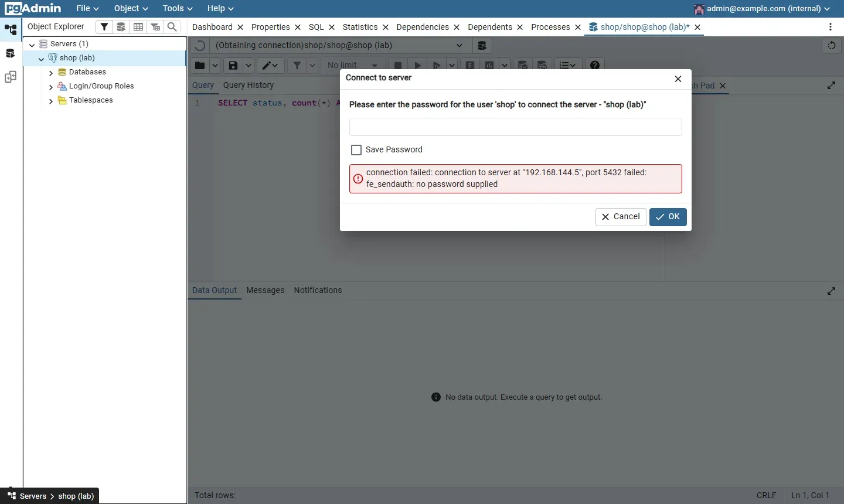Click the View Data grid icon in Object Explorer

(138, 27)
